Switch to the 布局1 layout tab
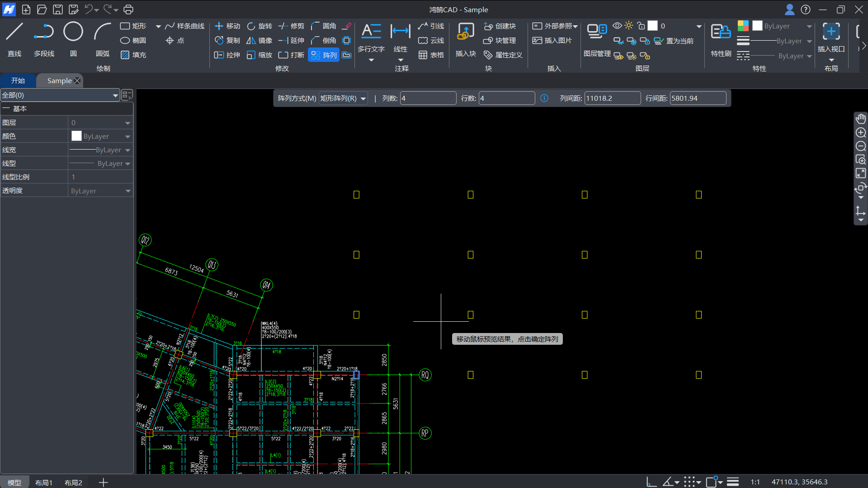The image size is (868, 488). pyautogui.click(x=44, y=483)
